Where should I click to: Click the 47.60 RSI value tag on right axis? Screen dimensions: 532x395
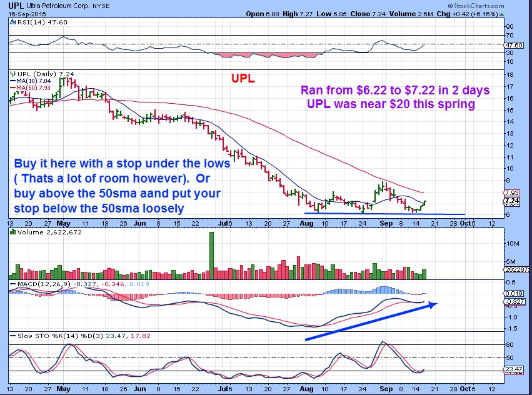[514, 45]
